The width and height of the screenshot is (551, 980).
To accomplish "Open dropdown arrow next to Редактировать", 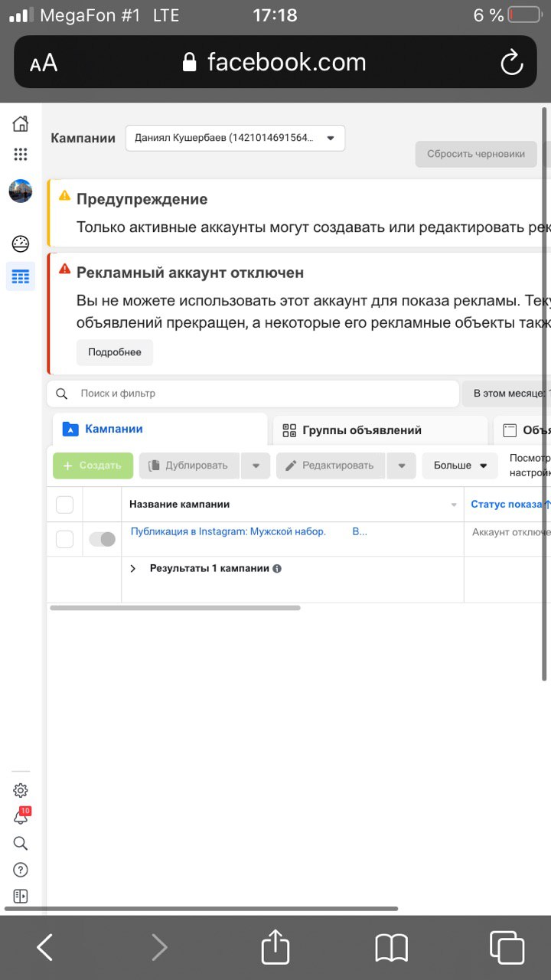I will (402, 465).
